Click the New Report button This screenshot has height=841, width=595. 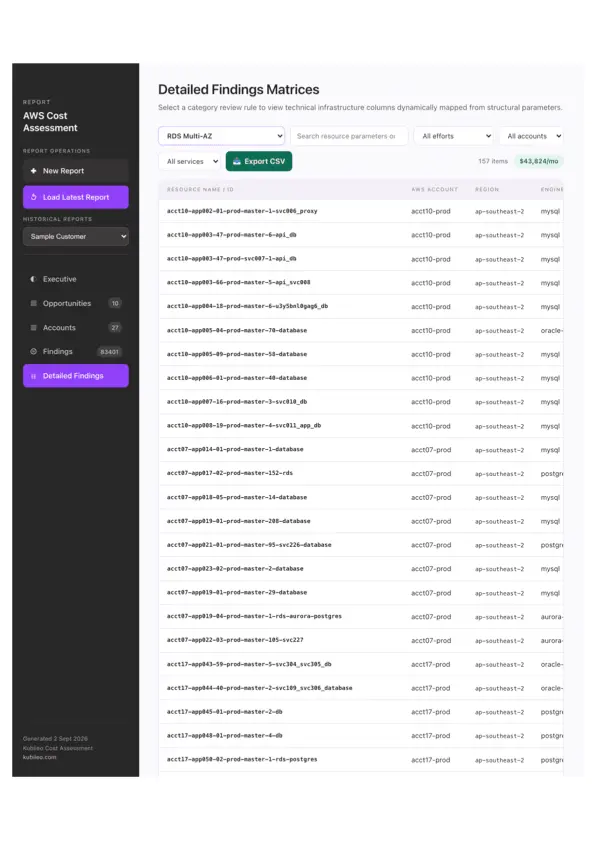pyautogui.click(x=76, y=171)
